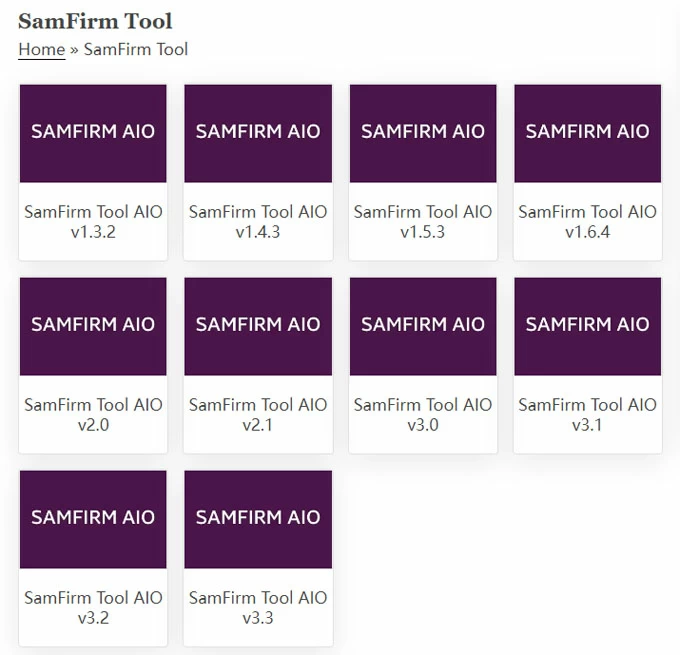The width and height of the screenshot is (680, 655).
Task: Click the SamFirm Tool AIO v1.4.3 title
Action: [258, 222]
